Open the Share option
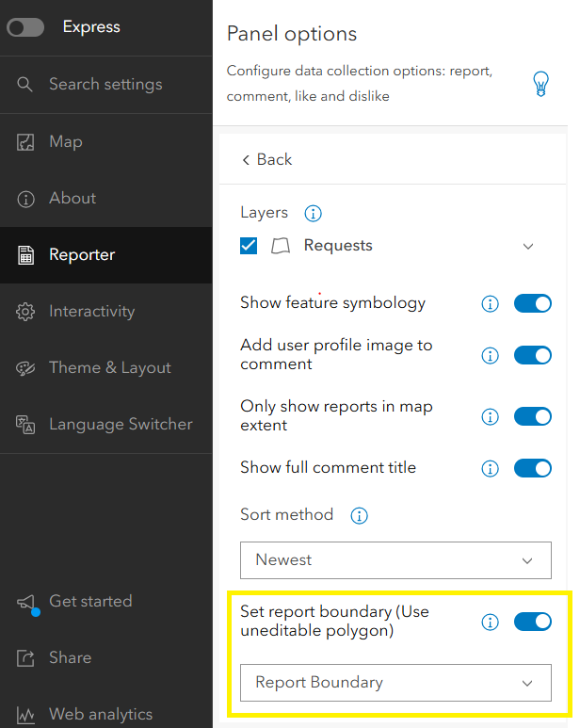The height and width of the screenshot is (728, 580). tap(70, 657)
